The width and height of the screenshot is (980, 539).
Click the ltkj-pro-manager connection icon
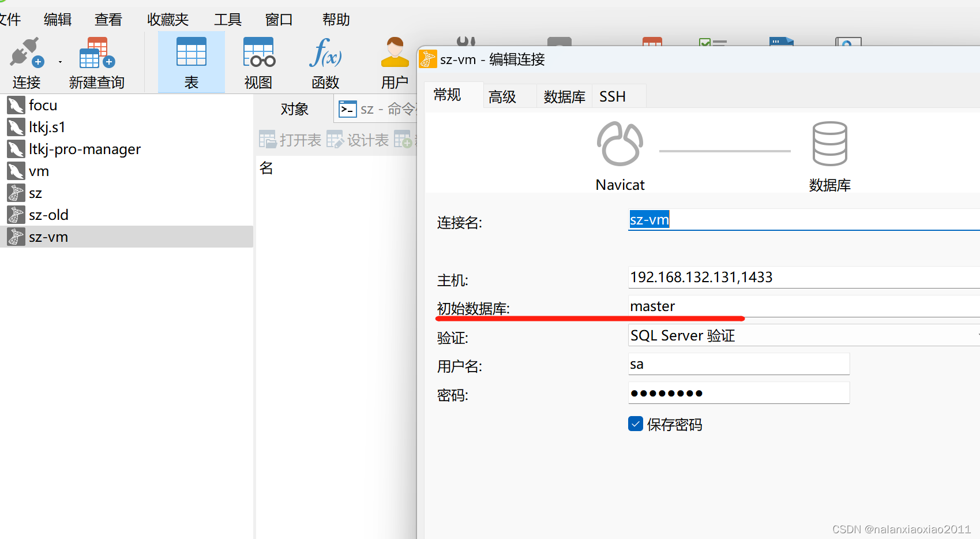click(x=16, y=149)
